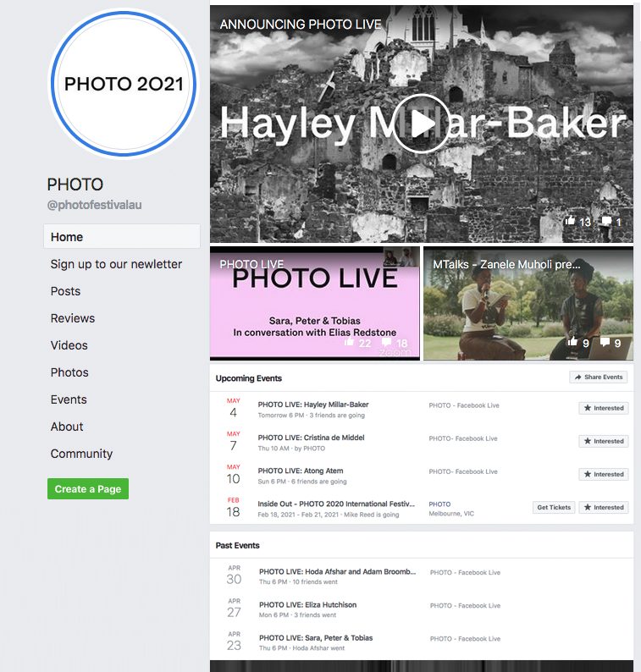The image size is (641, 672).
Task: Mark interested in Atong Atem event
Action: click(x=604, y=474)
